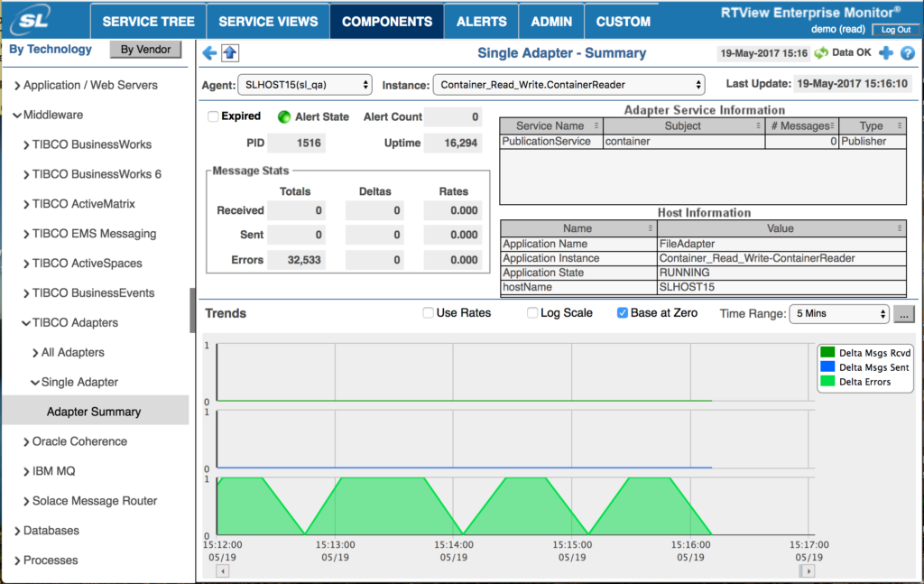Open Host Information Name column menu icon
924x584 pixels.
(x=651, y=228)
